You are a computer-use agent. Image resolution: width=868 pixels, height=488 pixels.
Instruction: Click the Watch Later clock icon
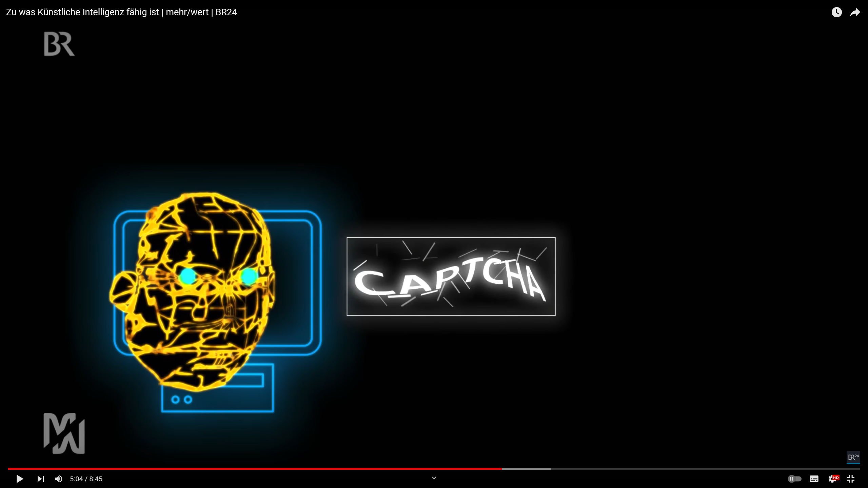click(x=836, y=12)
